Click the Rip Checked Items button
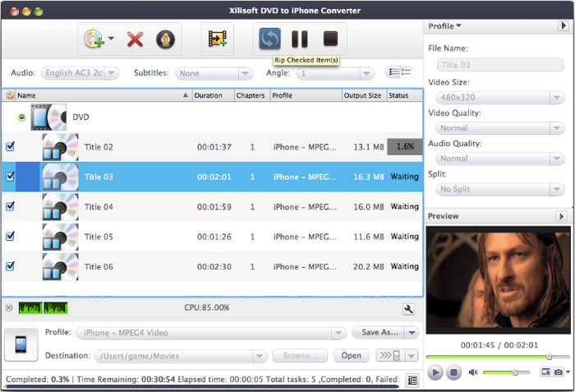This screenshot has width=575, height=392. (x=269, y=39)
